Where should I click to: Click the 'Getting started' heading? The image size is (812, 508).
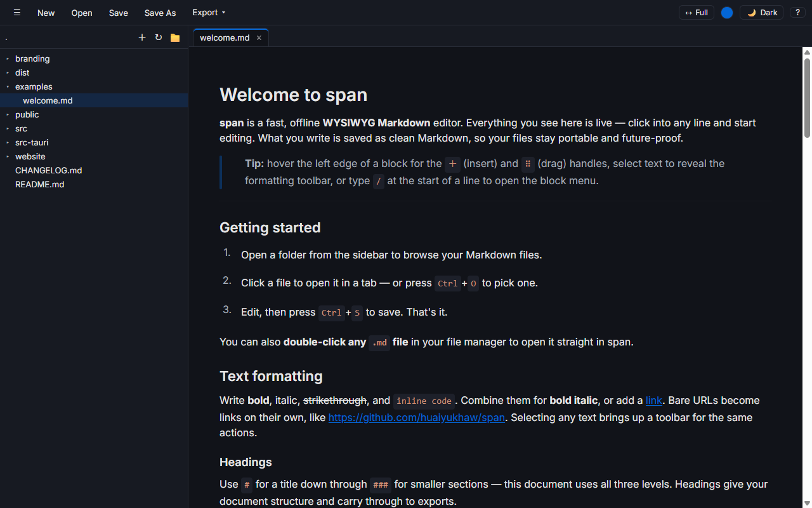coord(270,227)
